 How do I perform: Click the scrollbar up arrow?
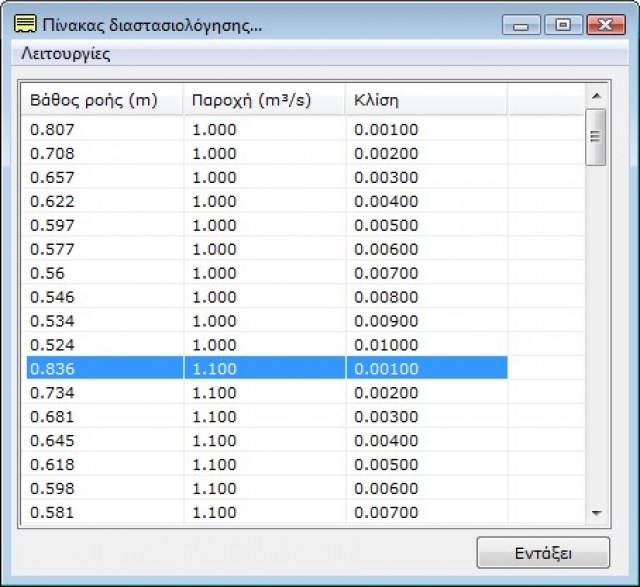[x=596, y=96]
